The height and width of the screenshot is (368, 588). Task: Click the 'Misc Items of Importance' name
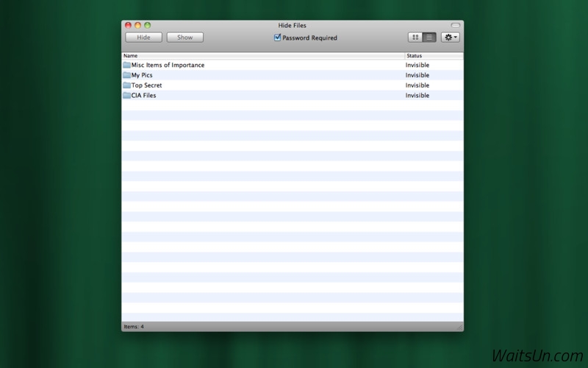click(x=168, y=65)
